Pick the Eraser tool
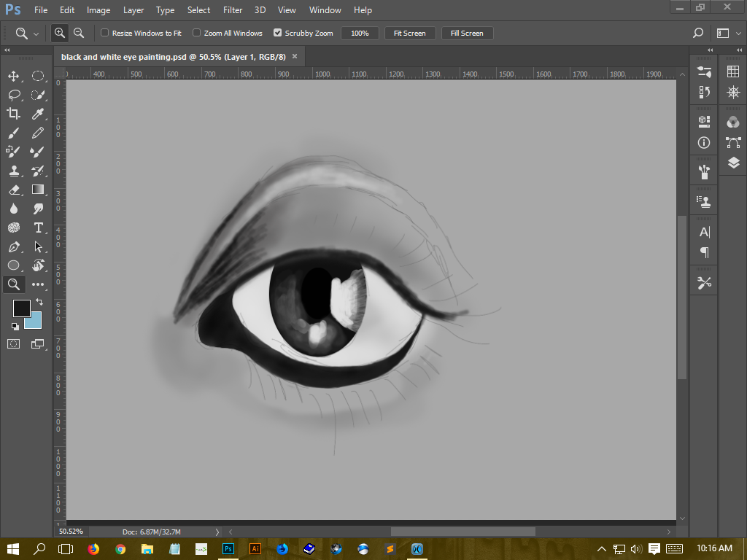Image resolution: width=747 pixels, height=560 pixels. 14,189
